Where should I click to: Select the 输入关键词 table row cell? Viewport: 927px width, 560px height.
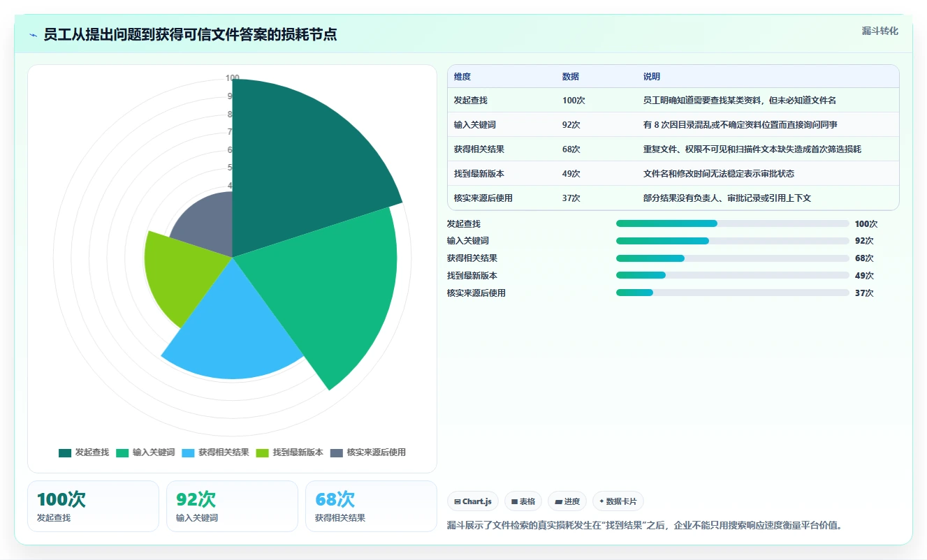tap(475, 125)
